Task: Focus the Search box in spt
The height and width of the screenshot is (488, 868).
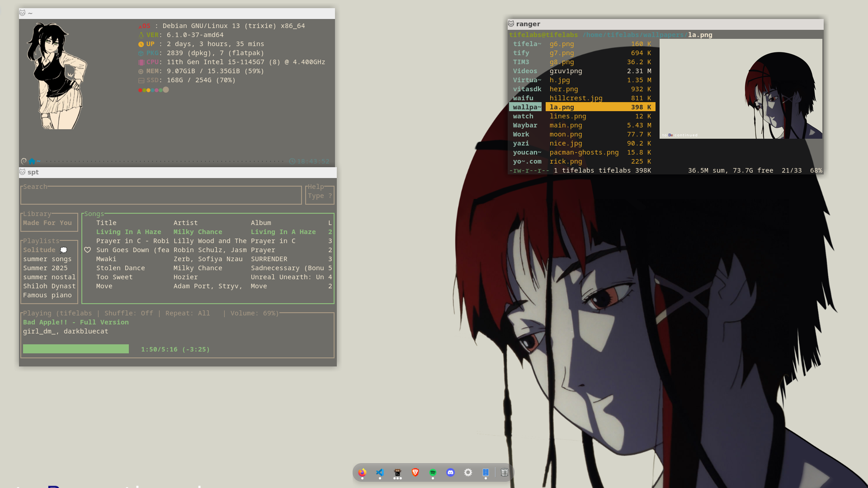Action: [x=161, y=196]
